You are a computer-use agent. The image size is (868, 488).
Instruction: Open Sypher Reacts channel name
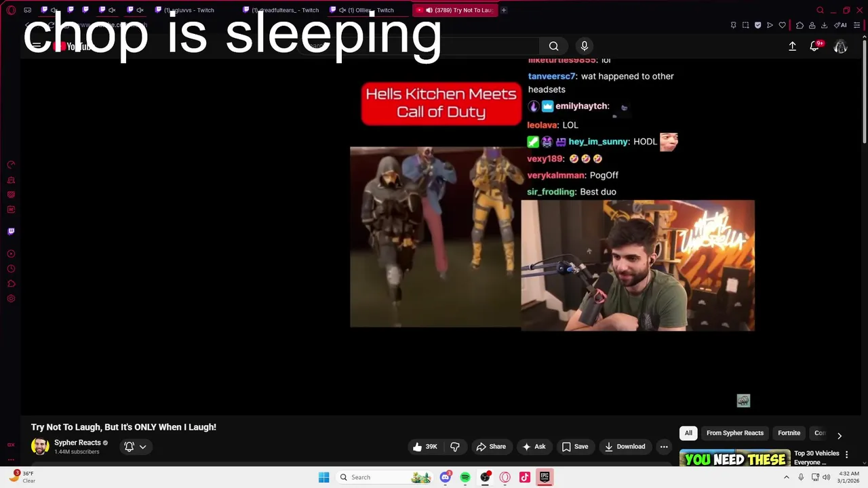click(77, 443)
